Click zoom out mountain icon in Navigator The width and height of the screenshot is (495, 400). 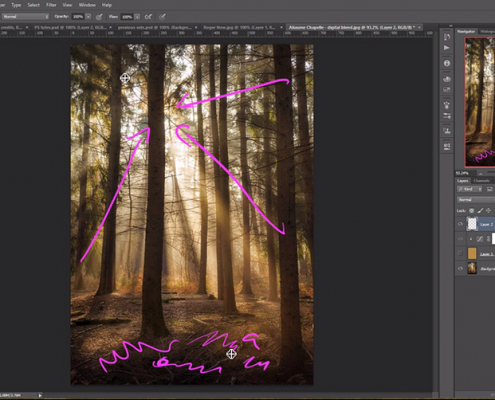coord(480,173)
